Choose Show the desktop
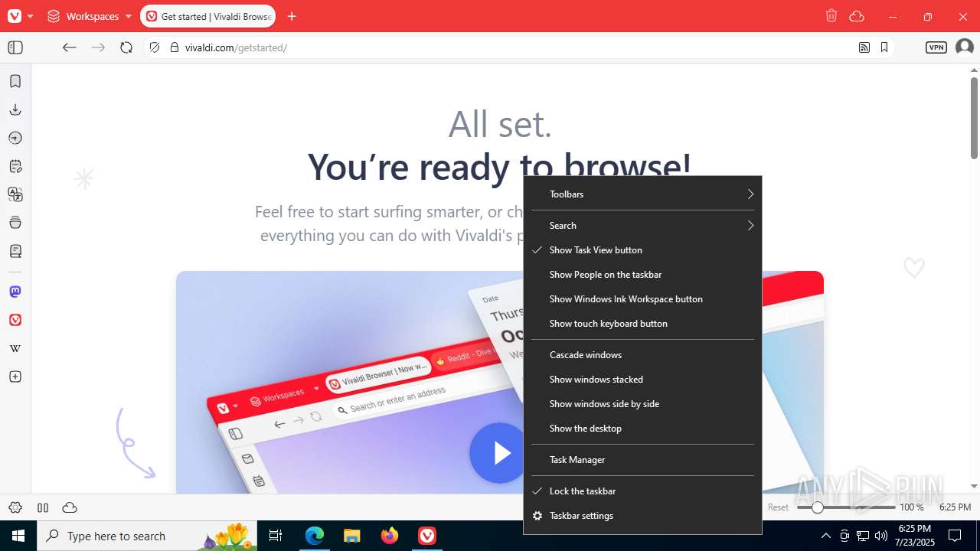 pyautogui.click(x=642, y=429)
